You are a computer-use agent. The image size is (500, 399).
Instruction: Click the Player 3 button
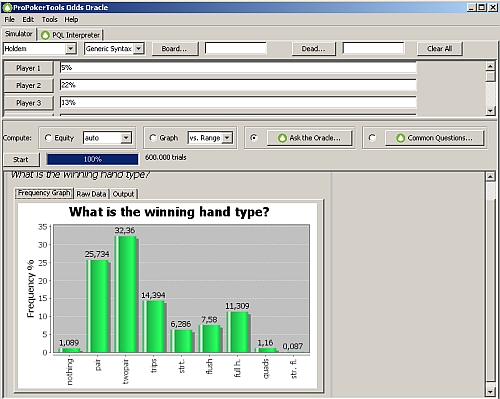[x=28, y=103]
